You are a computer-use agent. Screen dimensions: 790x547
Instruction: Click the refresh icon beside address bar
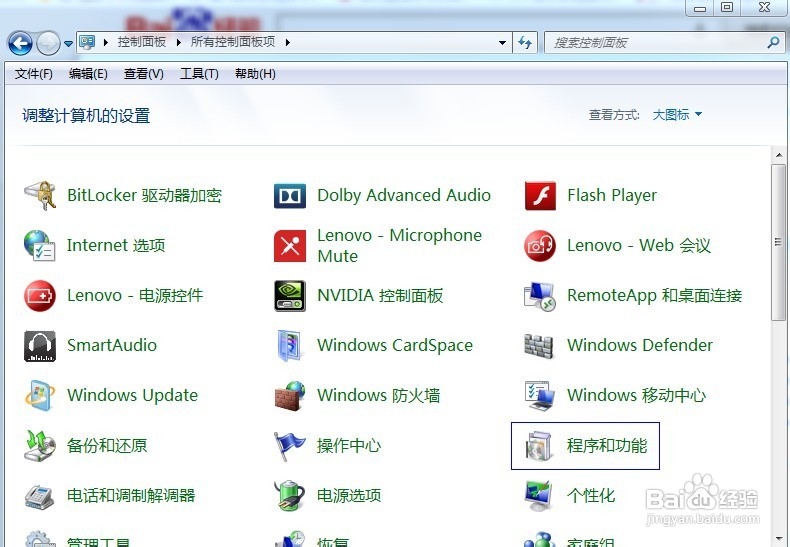click(x=525, y=43)
